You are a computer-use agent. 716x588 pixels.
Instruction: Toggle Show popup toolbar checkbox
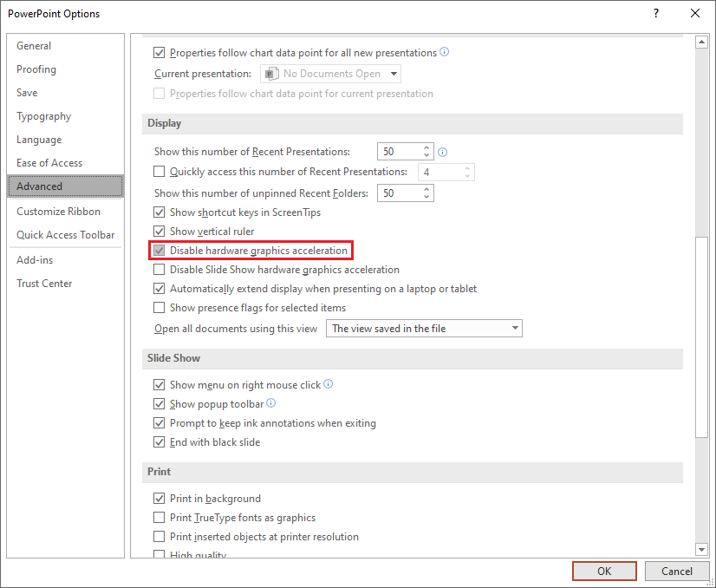coord(159,404)
